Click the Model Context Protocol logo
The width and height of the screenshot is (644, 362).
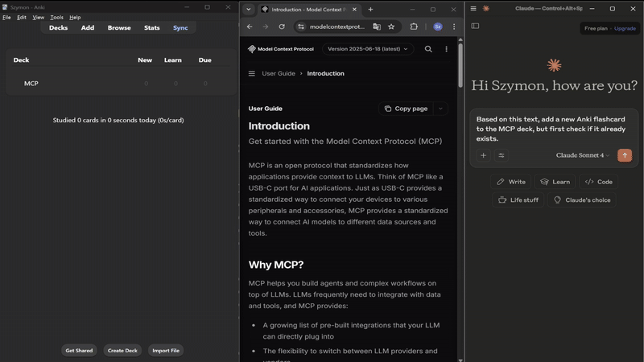280,49
